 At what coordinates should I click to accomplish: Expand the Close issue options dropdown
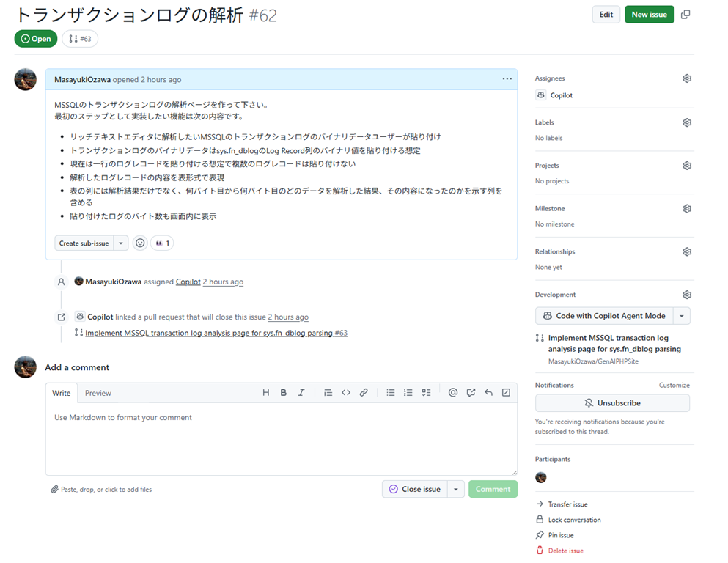(x=456, y=489)
